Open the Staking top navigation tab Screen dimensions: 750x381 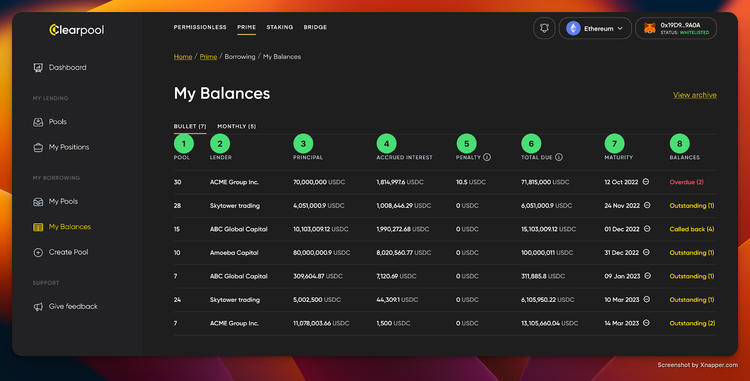pos(280,27)
